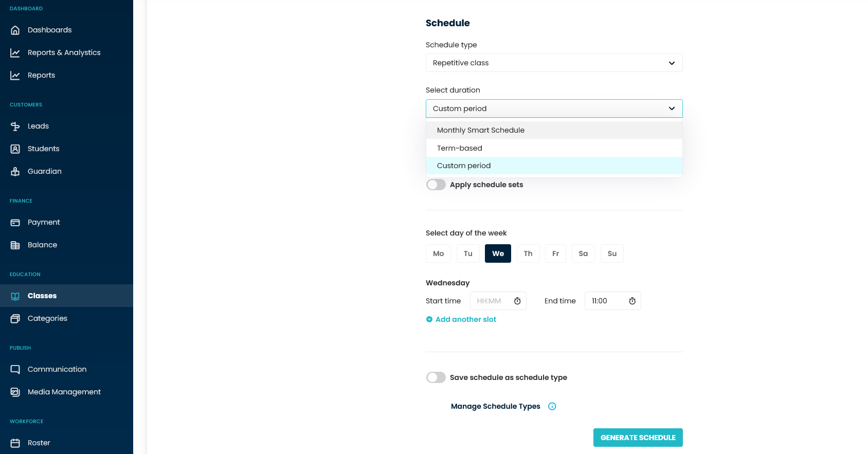Click Generate Schedule button

pos(638,438)
